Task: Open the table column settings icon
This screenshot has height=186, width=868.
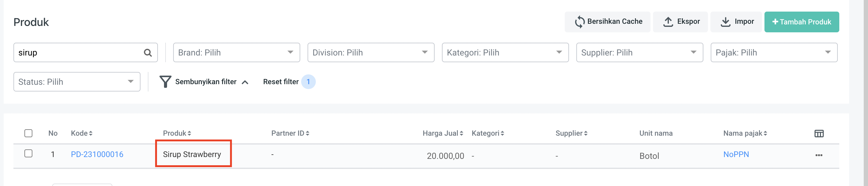Action: 819,134
